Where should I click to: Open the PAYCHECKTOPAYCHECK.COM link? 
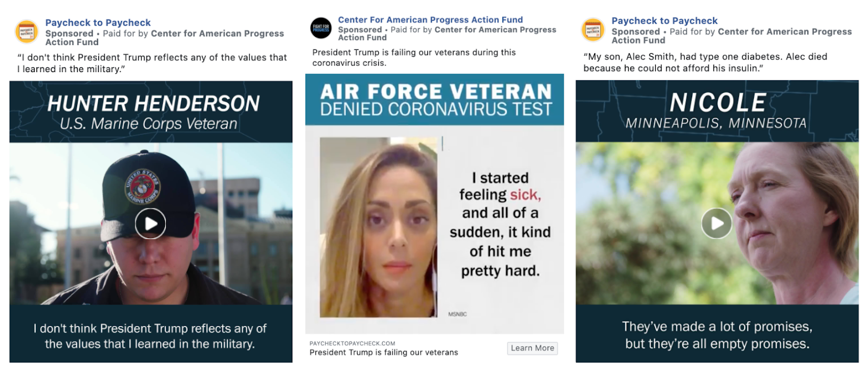pyautogui.click(x=352, y=343)
